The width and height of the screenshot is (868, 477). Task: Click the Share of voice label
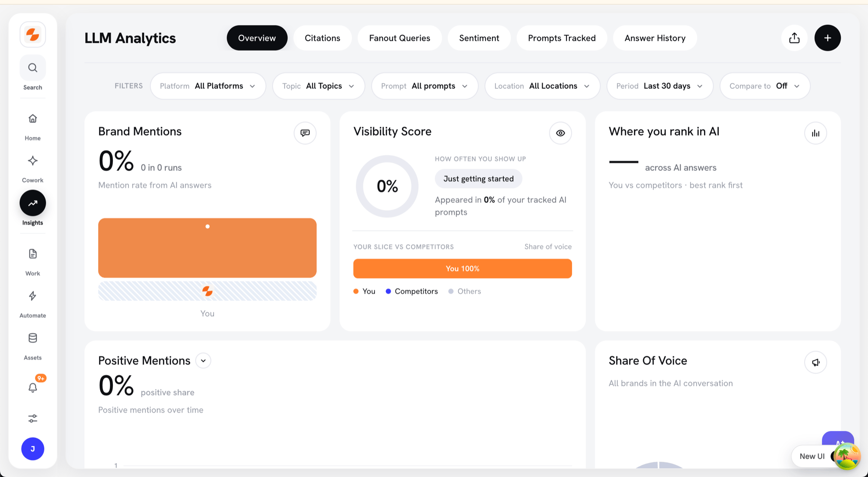548,247
